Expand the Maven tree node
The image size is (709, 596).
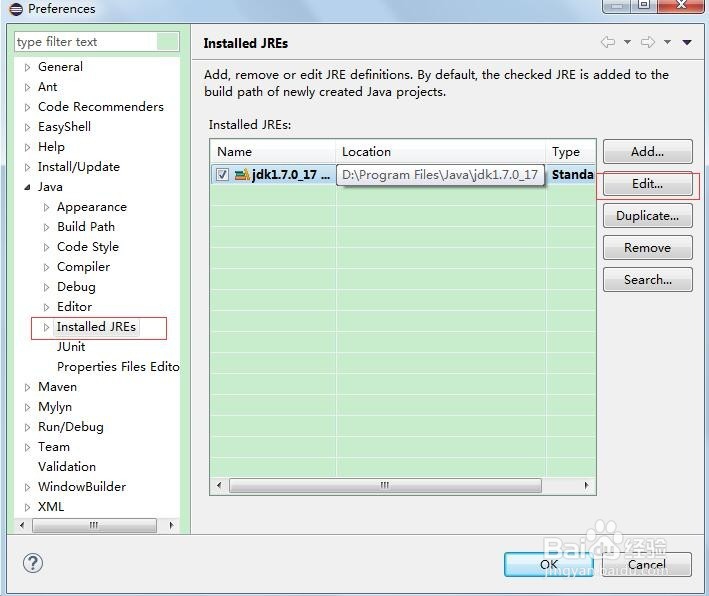click(x=27, y=388)
